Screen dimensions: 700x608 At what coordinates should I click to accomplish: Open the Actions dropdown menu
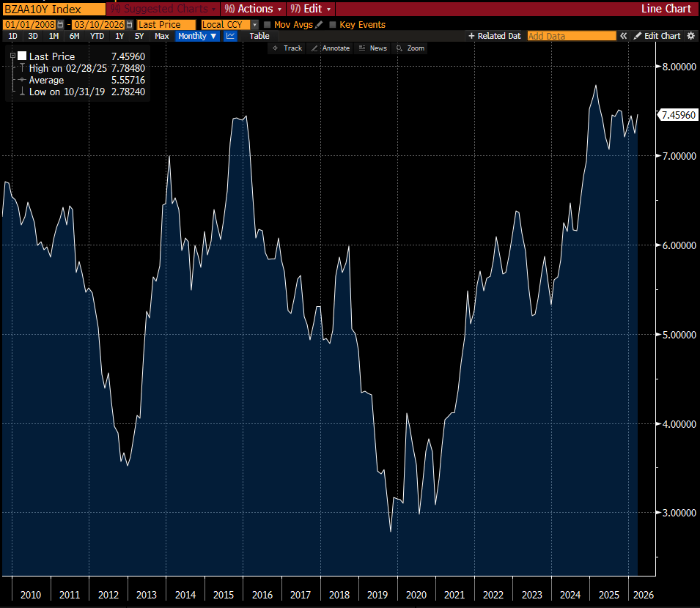253,9
